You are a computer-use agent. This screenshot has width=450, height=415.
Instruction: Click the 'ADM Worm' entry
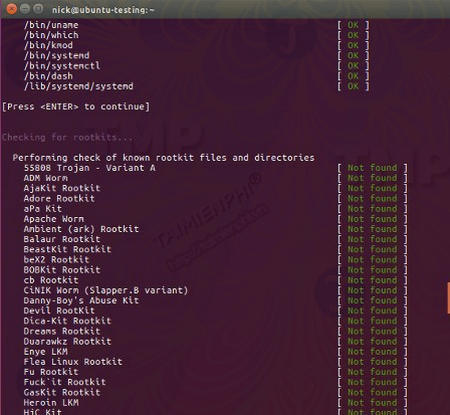(x=45, y=178)
